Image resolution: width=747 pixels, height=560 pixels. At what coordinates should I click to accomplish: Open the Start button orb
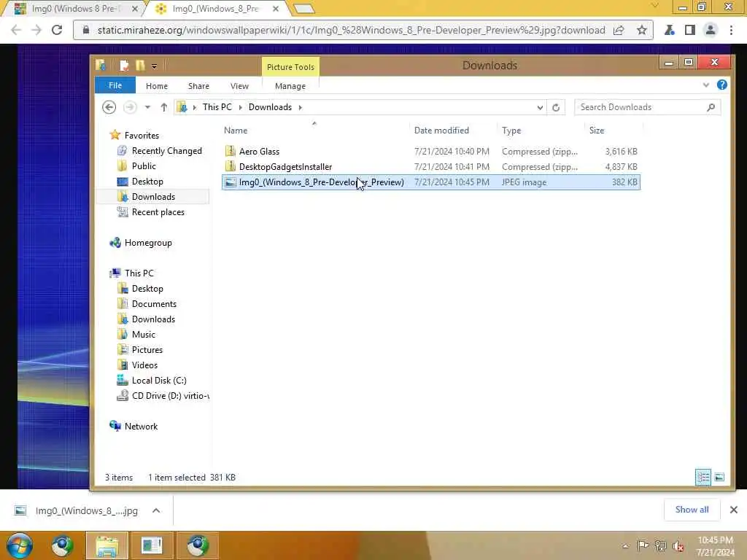(20, 545)
